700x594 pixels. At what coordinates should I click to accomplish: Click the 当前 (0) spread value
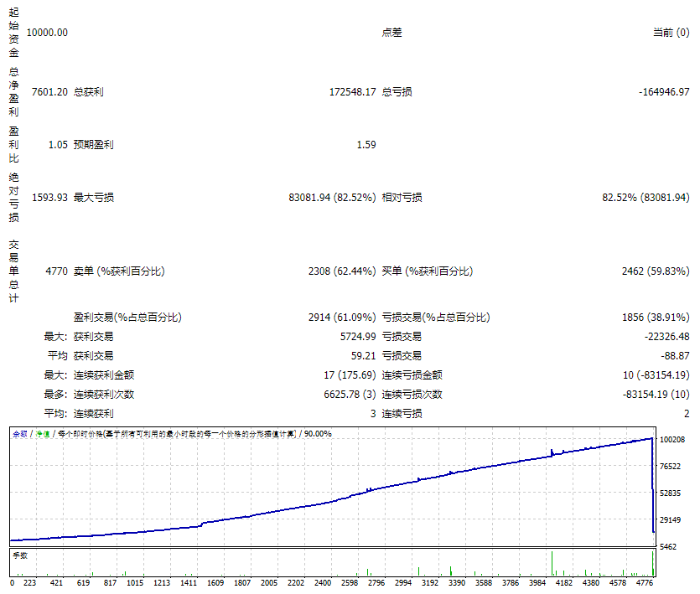coord(671,33)
